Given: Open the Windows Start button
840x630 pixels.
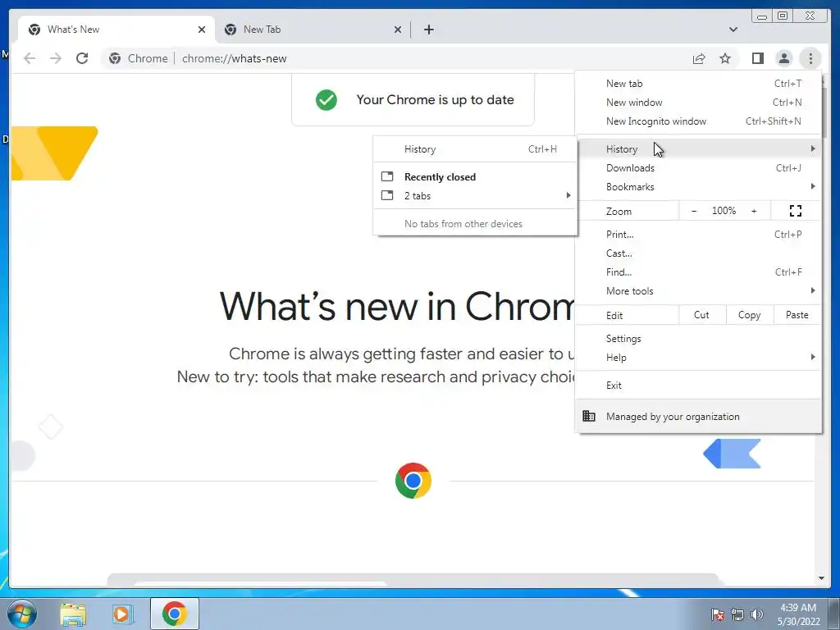Looking at the screenshot, I should tap(22, 614).
